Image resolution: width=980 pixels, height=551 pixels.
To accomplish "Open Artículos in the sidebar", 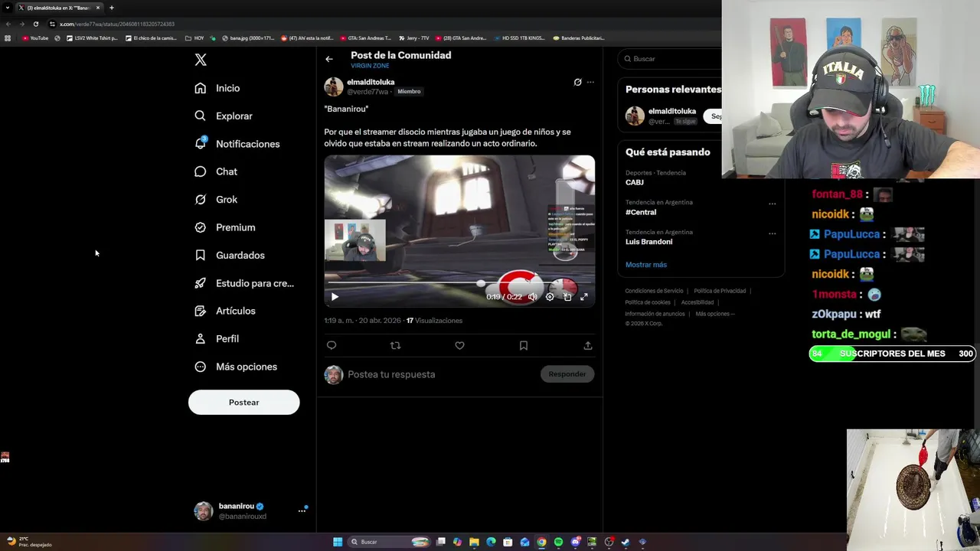I will [225, 311].
